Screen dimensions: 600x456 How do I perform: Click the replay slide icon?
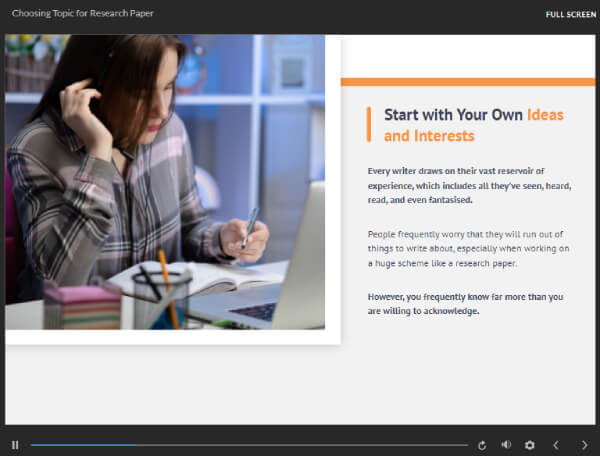tap(482, 445)
